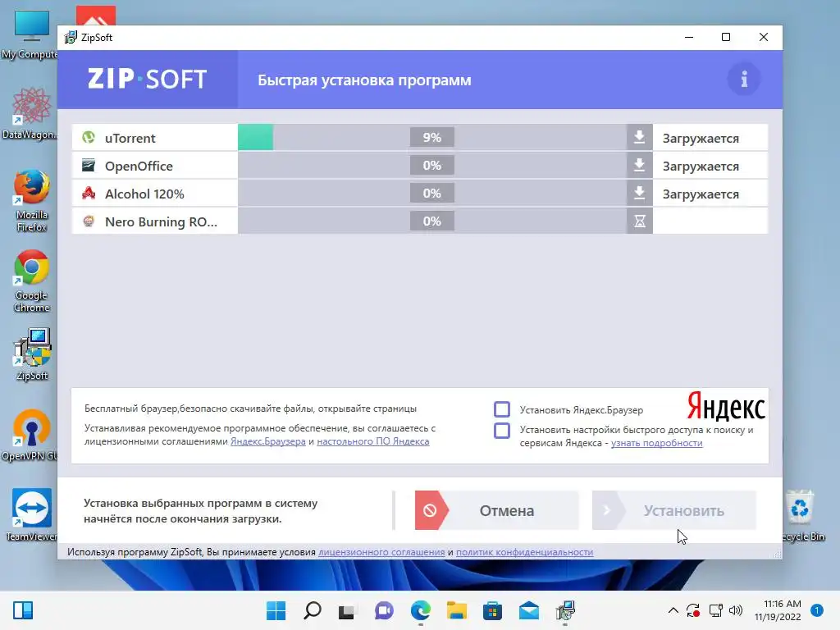Image resolution: width=840 pixels, height=630 pixels.
Task: Open Microsoft Edge from taskbar
Action: (421, 610)
